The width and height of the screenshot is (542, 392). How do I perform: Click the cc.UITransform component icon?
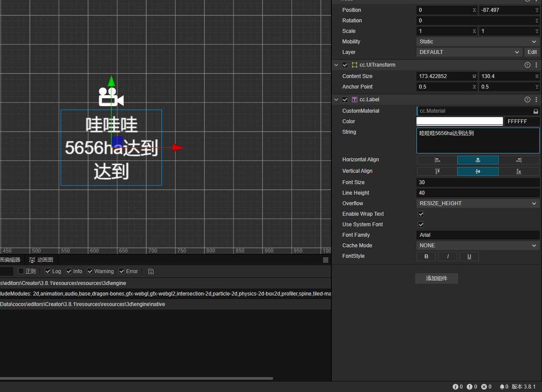pyautogui.click(x=355, y=65)
